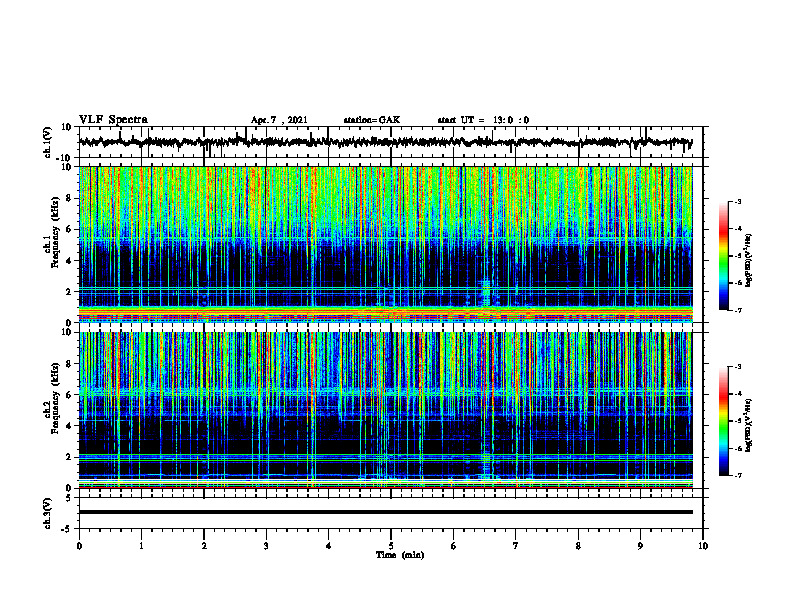Click the ch.3(V) axis label
The width and height of the screenshot is (792, 612).
(48, 513)
